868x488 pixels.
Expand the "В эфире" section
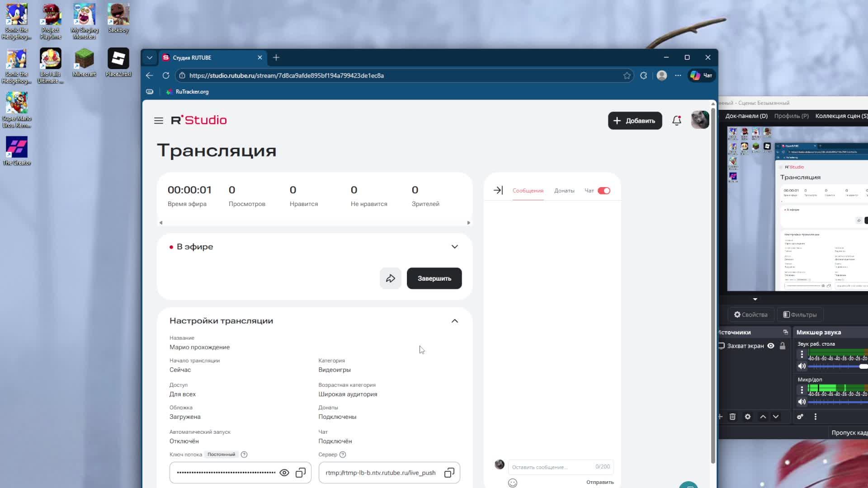(454, 247)
